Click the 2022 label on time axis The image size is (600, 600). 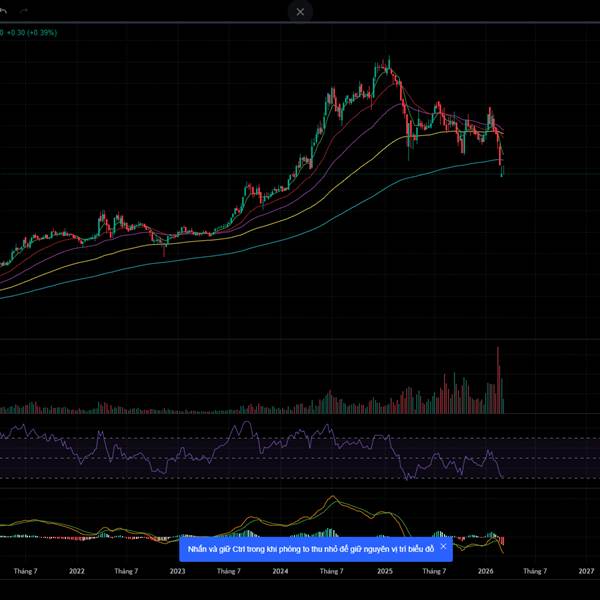point(77,571)
